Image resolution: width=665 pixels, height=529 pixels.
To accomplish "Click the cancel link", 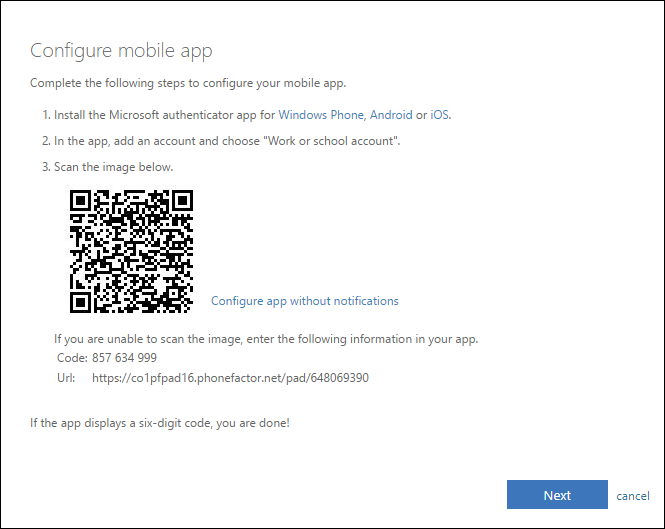I will click(x=633, y=495).
